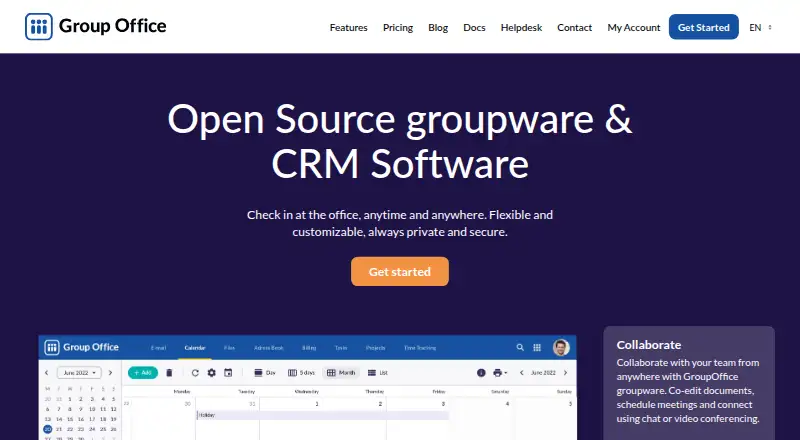
Task: Switch to Day view
Action: (265, 373)
